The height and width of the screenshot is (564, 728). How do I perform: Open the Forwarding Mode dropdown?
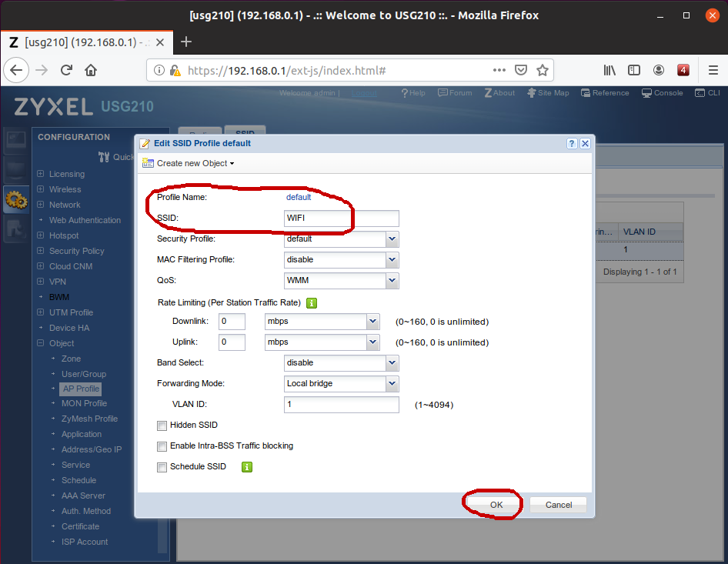tap(392, 384)
